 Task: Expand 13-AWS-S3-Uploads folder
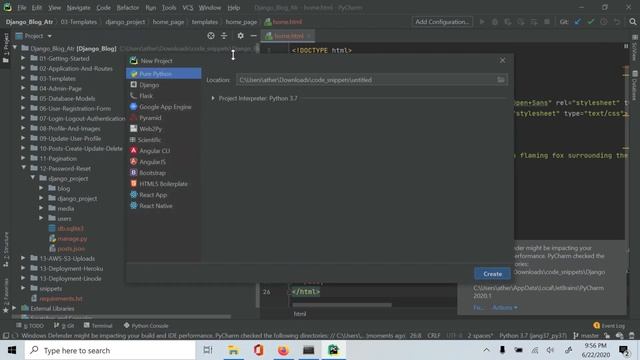click(x=23, y=258)
